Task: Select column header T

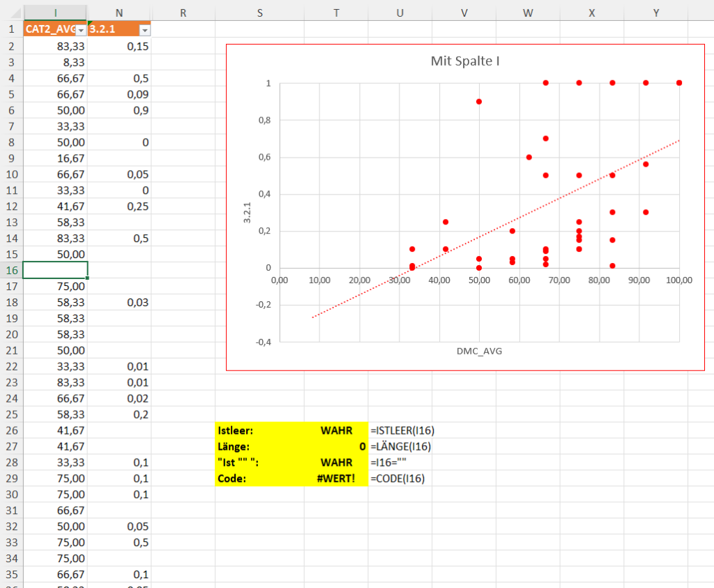Action: point(336,13)
